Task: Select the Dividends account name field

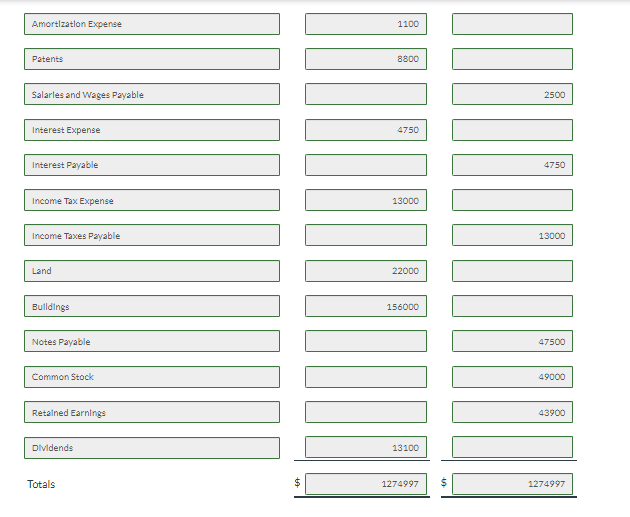Action: pyautogui.click(x=152, y=448)
